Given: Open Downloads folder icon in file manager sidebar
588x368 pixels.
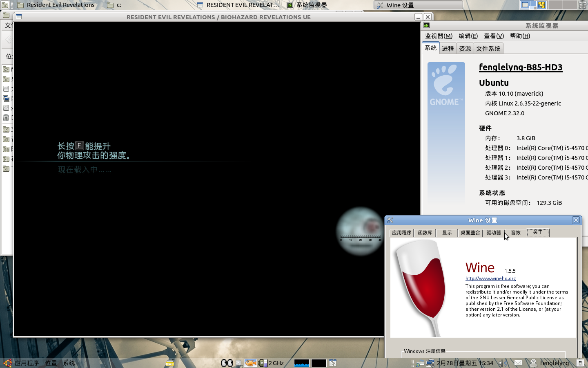Looking at the screenshot, I should (6, 168).
